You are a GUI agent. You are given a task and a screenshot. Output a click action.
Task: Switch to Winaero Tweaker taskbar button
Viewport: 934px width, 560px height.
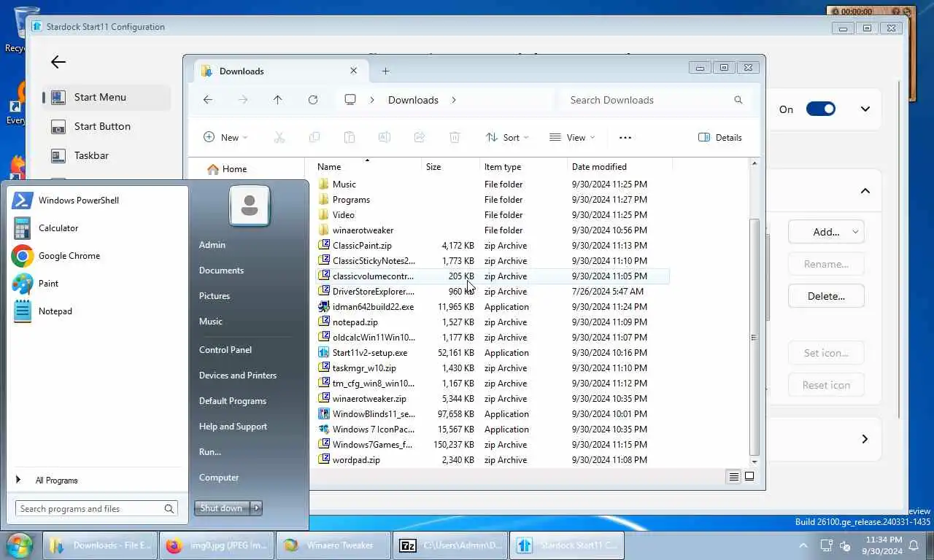pyautogui.click(x=332, y=545)
